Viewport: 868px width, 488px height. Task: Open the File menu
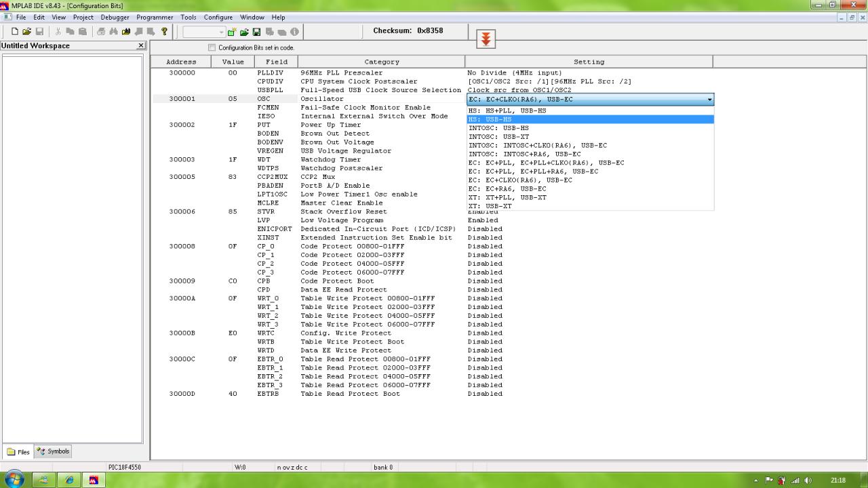(x=21, y=17)
